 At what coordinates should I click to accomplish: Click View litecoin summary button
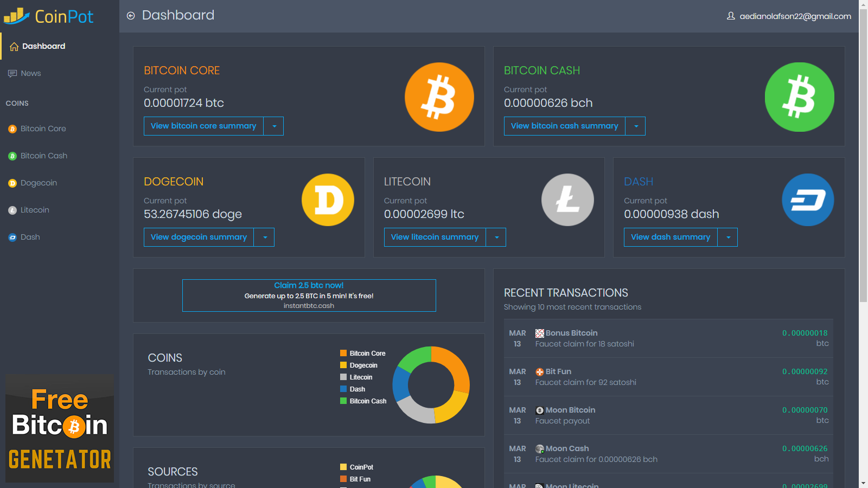click(x=435, y=237)
